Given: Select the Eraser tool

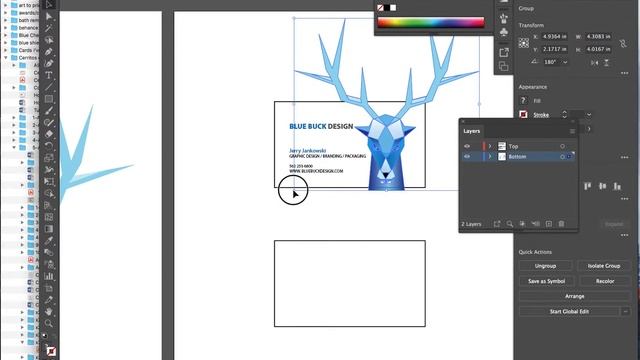Looking at the screenshot, I should point(49,134).
